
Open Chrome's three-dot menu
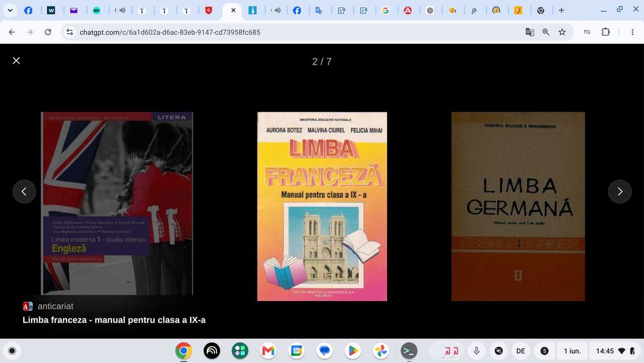tap(632, 32)
